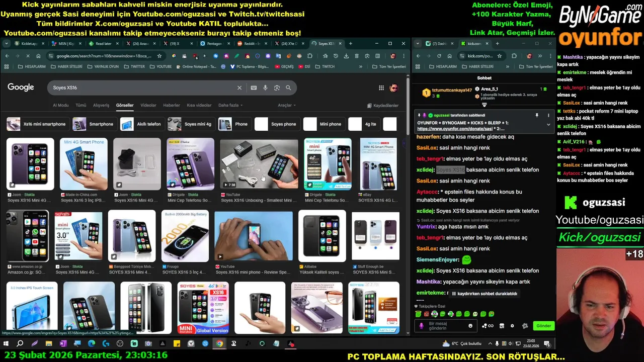
Task: Filter by Xs16 mini smartphone chip
Action: (x=38, y=124)
